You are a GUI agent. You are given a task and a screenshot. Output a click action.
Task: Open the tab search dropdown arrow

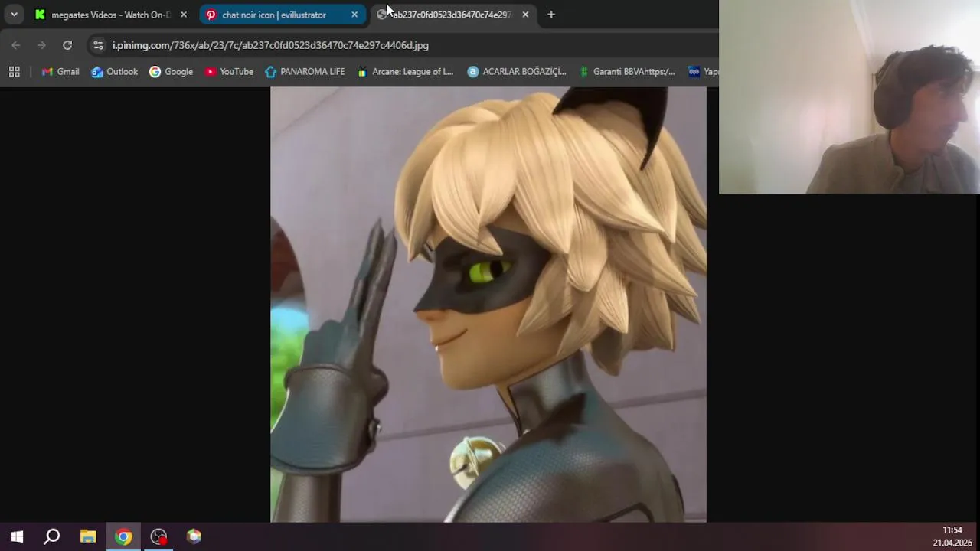click(x=14, y=15)
